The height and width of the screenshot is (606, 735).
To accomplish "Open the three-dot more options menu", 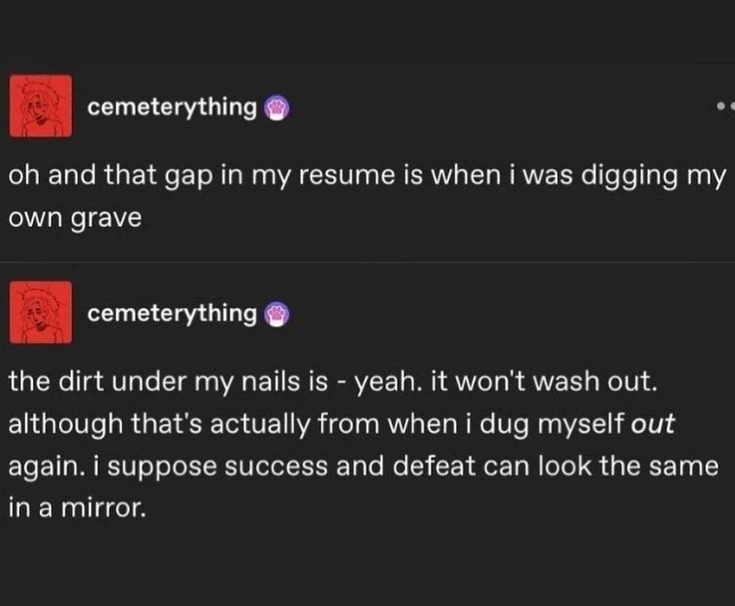I will 726,105.
